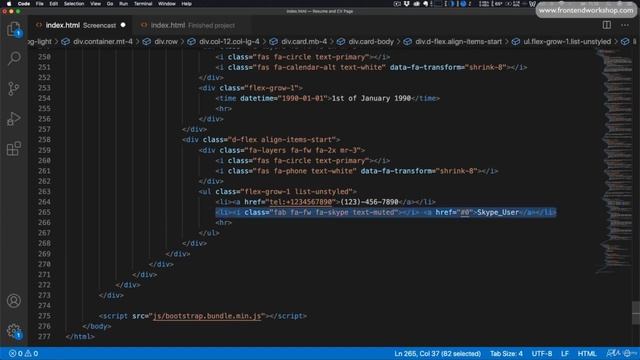Click line number 258 in gutter
Viewport: 640px width, 360px height.
point(44,140)
